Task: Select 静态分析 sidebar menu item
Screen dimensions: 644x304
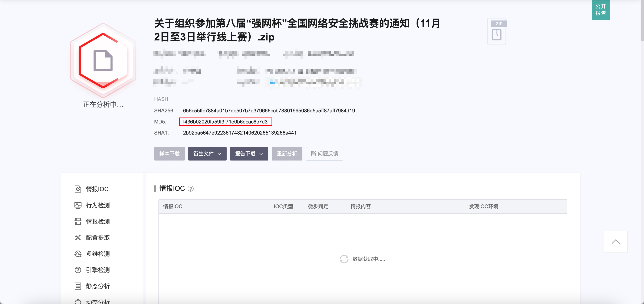Action: (98, 286)
